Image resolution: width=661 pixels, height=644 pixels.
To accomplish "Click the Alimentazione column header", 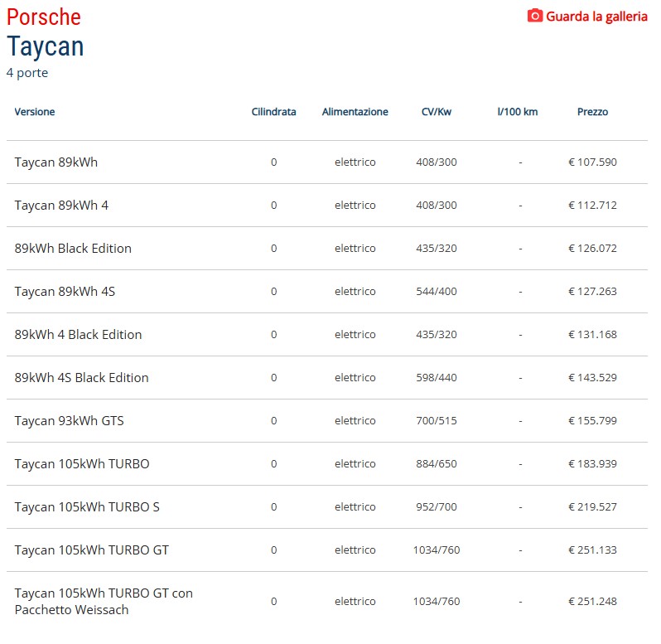I will click(x=355, y=112).
